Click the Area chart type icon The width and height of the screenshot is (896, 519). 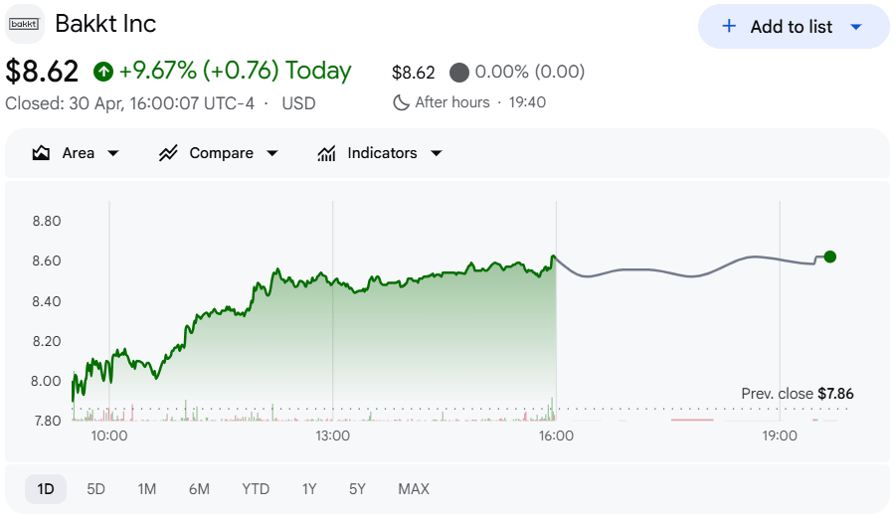(41, 153)
